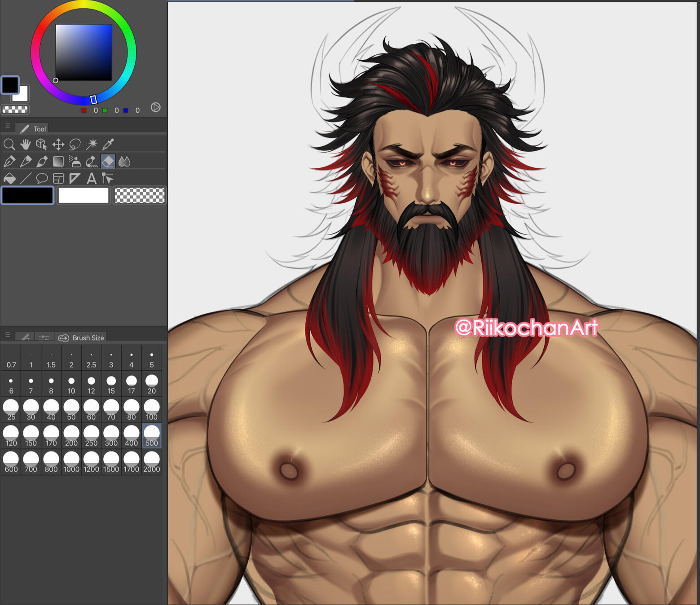Pick the Fill bucket tool
The height and width of the screenshot is (605, 700).
[x=9, y=179]
